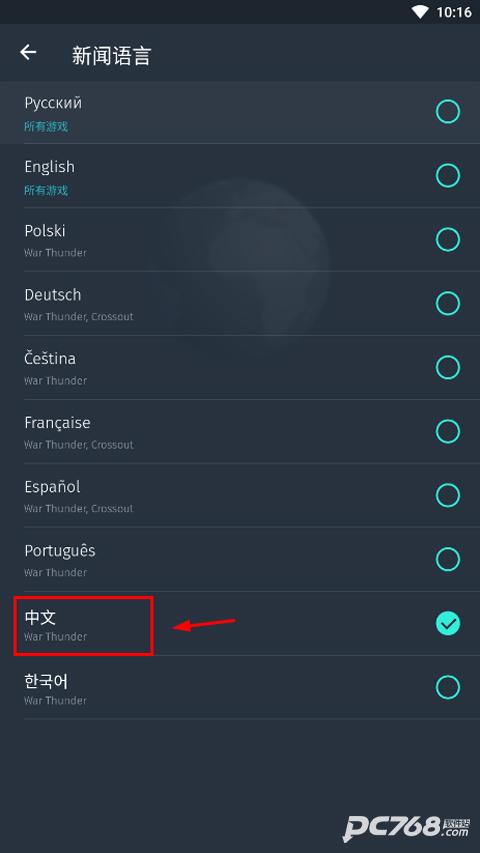This screenshot has height=853, width=480.
Task: Click the Wi-Fi status icon
Action: pyautogui.click(x=420, y=12)
